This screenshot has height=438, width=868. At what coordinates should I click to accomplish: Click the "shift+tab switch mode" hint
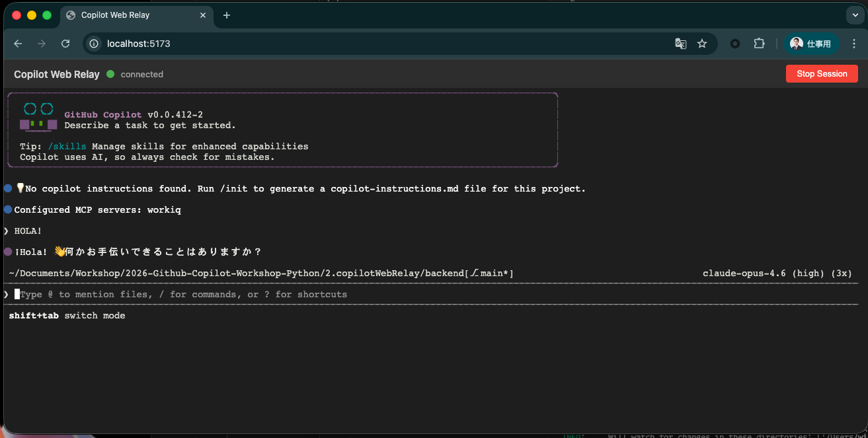point(67,316)
